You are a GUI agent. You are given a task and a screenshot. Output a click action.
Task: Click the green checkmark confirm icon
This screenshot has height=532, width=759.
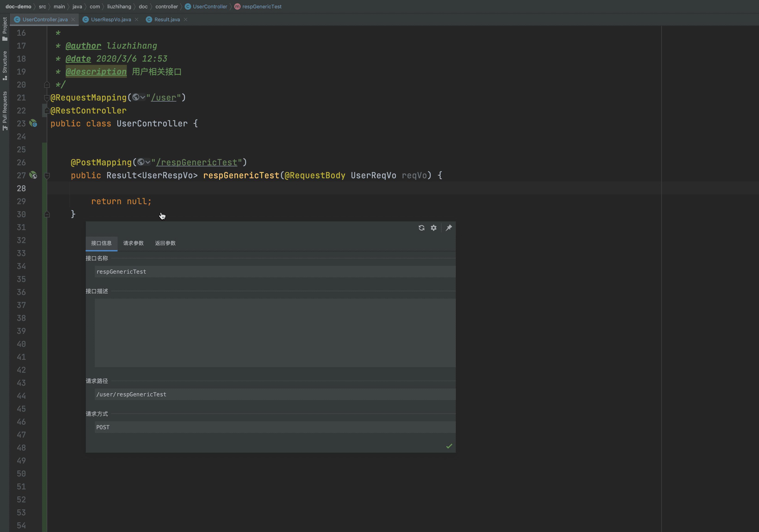coord(449,446)
